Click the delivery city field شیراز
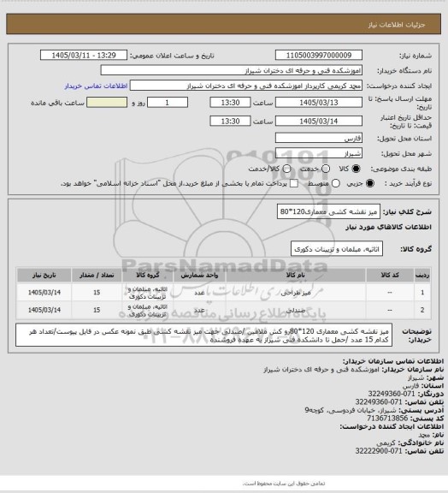This screenshot has width=448, height=493. coord(319,153)
